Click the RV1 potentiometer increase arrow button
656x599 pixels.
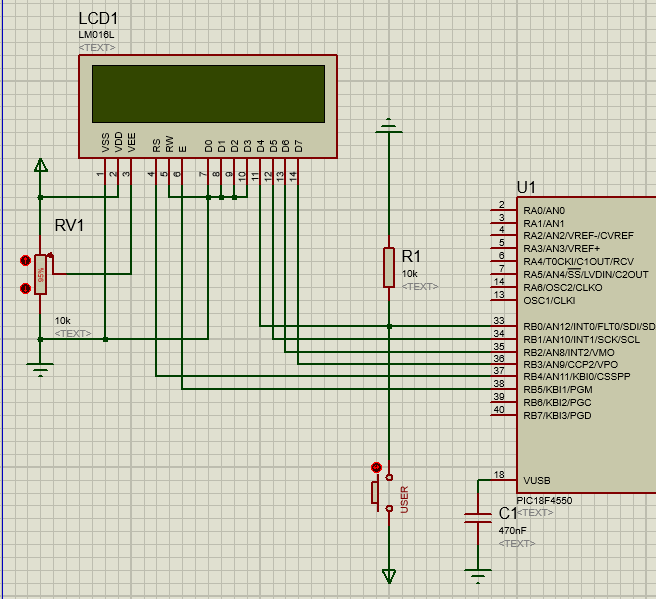(26, 261)
